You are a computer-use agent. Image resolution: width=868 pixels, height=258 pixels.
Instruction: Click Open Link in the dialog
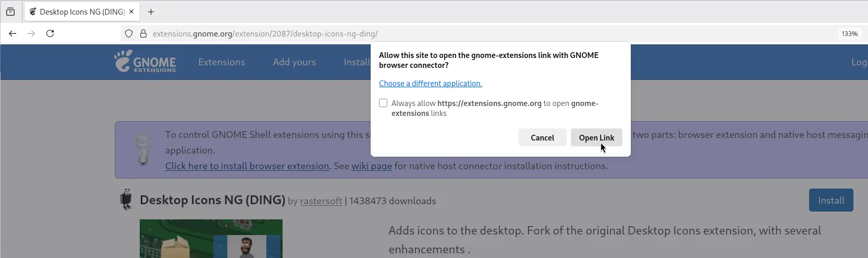(596, 137)
